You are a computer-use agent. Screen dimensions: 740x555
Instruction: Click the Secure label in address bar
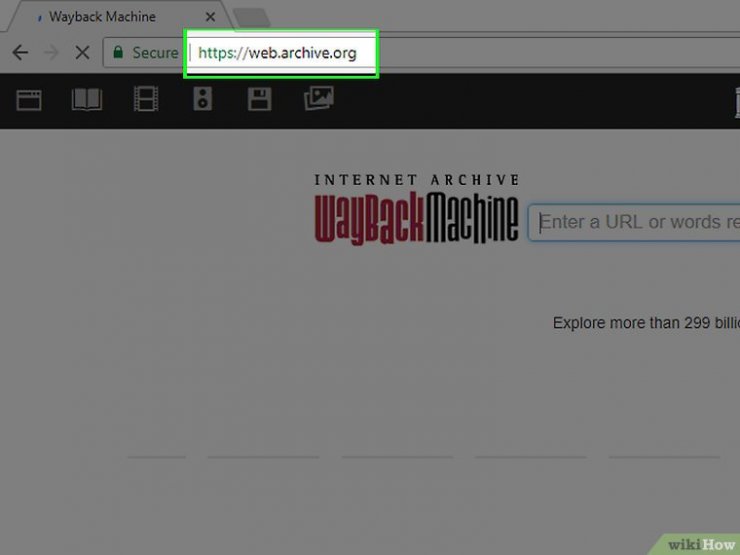coord(155,52)
